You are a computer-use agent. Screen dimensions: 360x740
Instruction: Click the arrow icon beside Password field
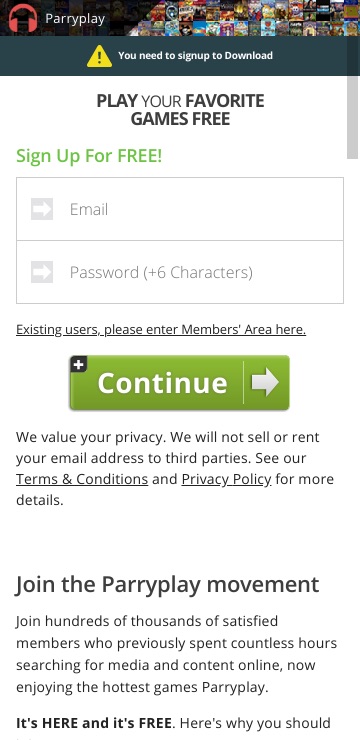(42, 272)
